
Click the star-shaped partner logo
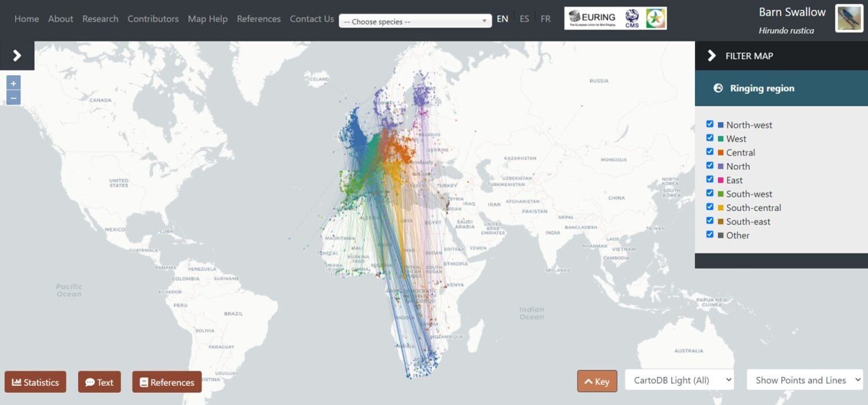[x=656, y=19]
